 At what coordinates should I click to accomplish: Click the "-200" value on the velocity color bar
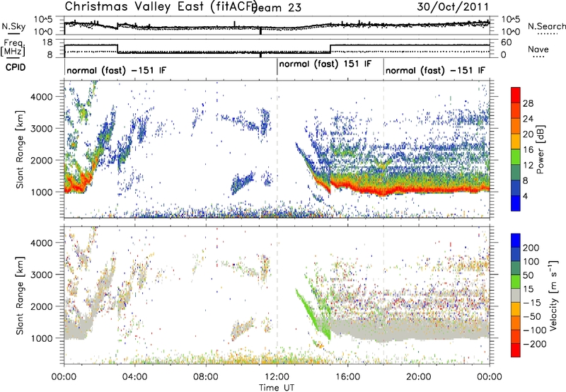click(535, 344)
